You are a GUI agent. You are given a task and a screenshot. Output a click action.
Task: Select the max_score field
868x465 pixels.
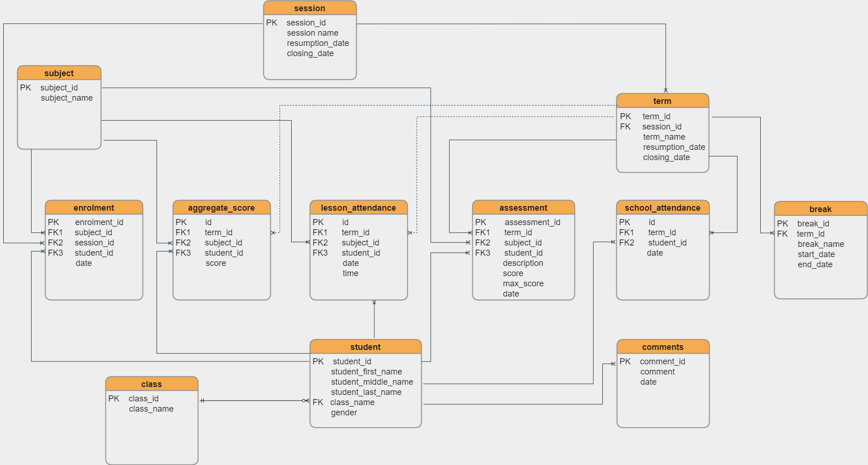[523, 284]
